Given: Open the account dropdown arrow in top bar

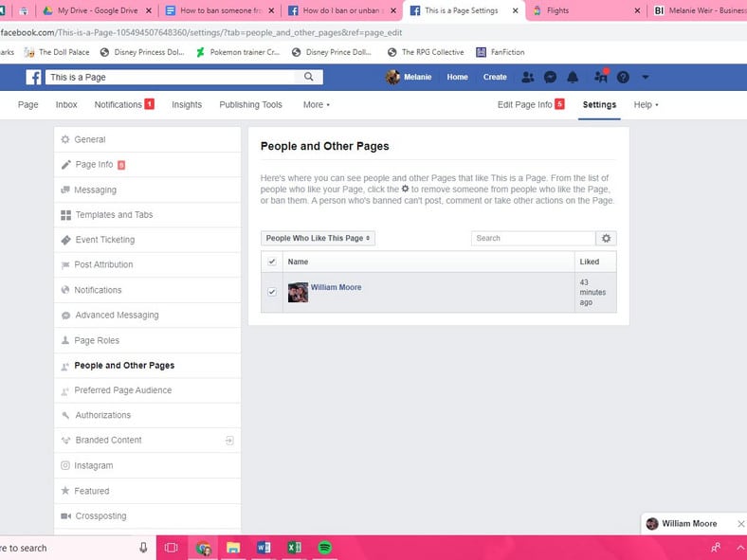Looking at the screenshot, I should click(x=645, y=77).
